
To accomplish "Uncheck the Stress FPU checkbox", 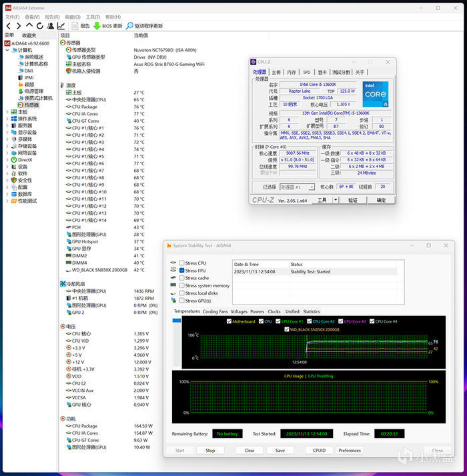I will (x=182, y=271).
